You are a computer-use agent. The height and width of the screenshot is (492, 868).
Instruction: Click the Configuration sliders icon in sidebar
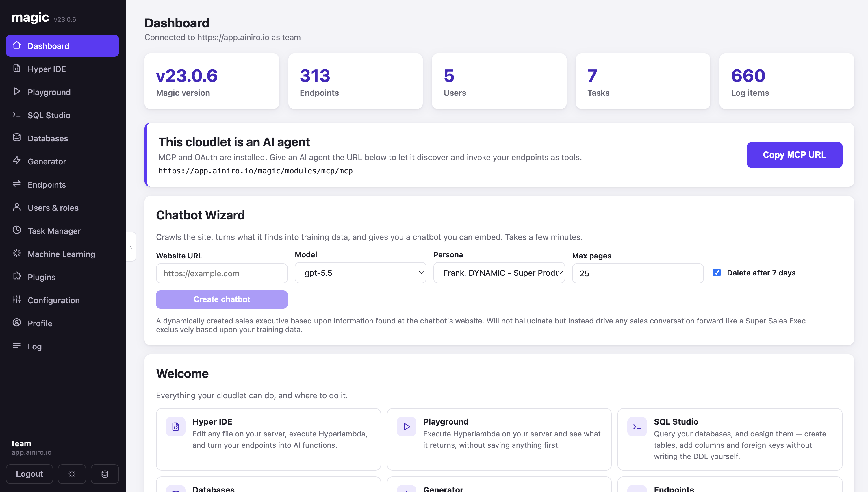tap(17, 300)
